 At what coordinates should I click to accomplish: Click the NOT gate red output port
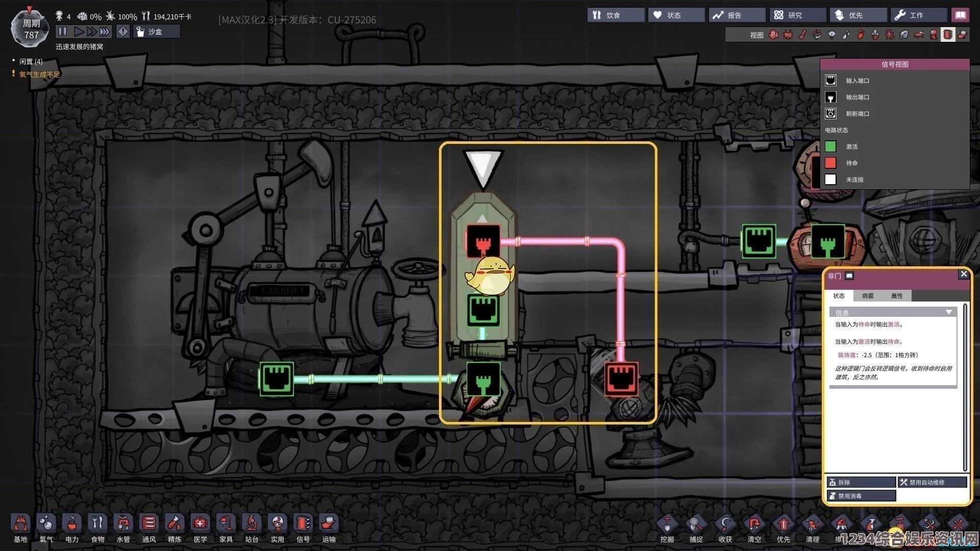click(x=483, y=241)
